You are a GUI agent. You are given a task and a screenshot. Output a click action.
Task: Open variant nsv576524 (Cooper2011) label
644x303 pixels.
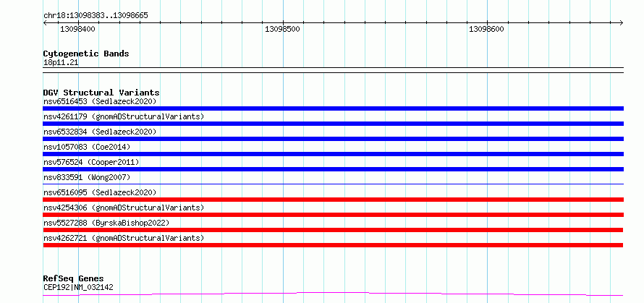(x=91, y=162)
